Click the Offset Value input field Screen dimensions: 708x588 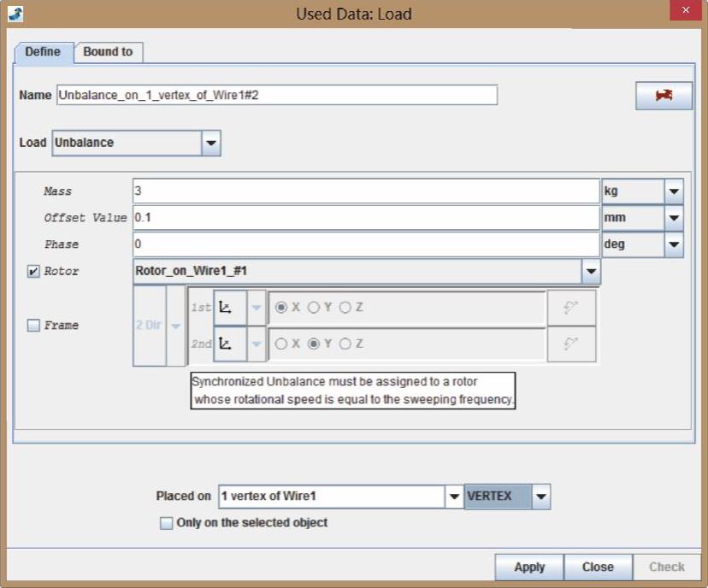[366, 218]
